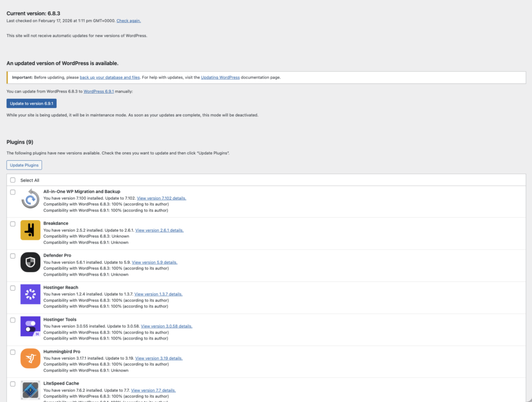
Task: Click the yellow Breakdance plugin icon
Action: pos(30,230)
